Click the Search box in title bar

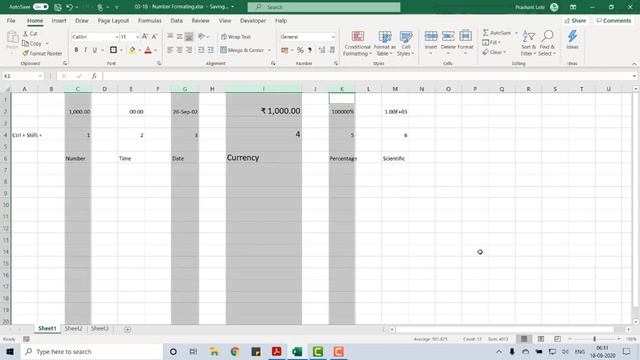[324, 7]
